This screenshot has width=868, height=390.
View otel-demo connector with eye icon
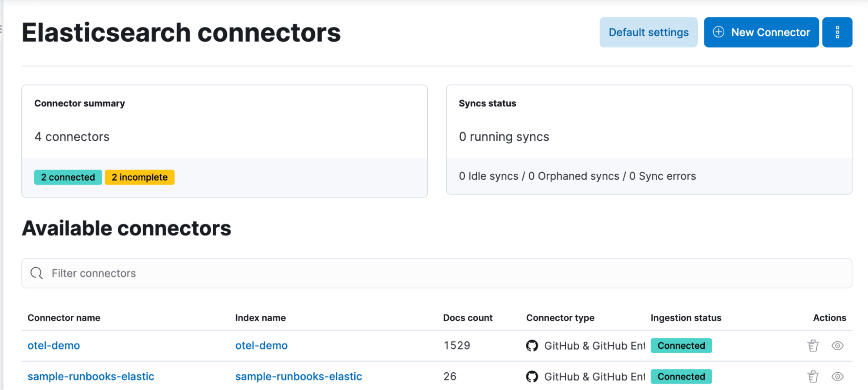tap(837, 346)
